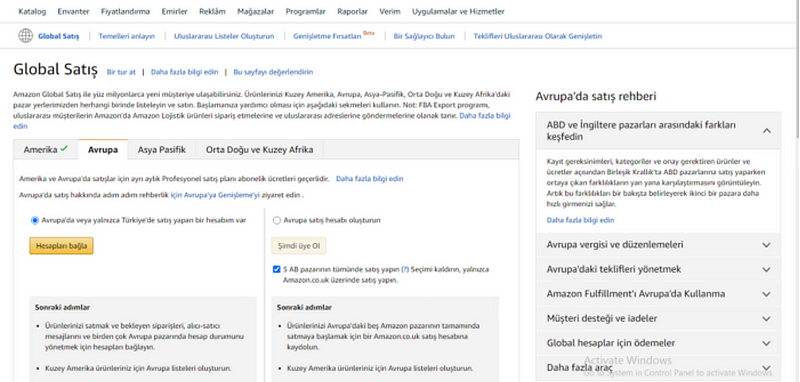
Task: Switch to the Amerika tab
Action: click(x=45, y=150)
